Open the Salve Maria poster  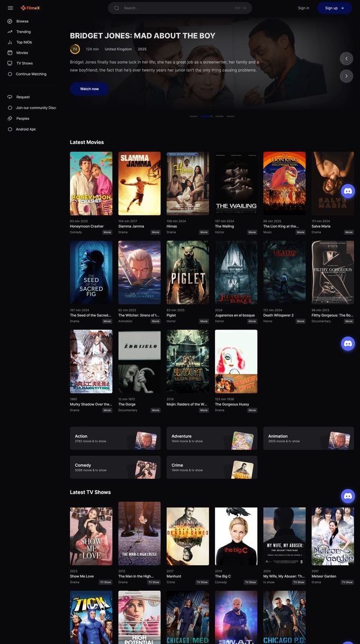pos(333,184)
